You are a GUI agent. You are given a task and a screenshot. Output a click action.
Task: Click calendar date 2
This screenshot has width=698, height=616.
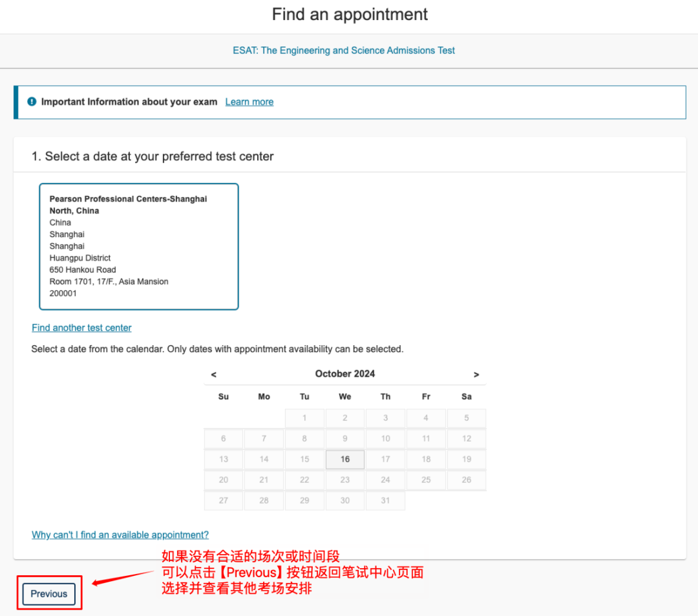(x=345, y=418)
